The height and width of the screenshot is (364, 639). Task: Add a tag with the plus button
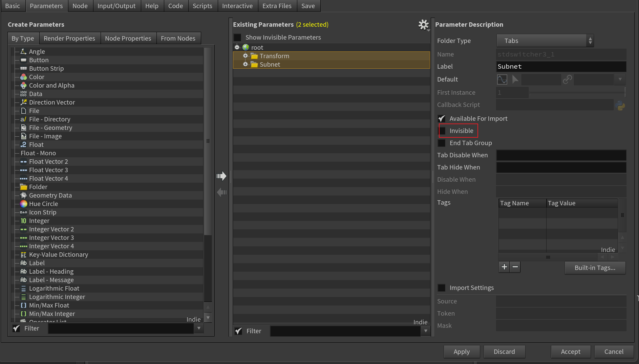click(504, 267)
